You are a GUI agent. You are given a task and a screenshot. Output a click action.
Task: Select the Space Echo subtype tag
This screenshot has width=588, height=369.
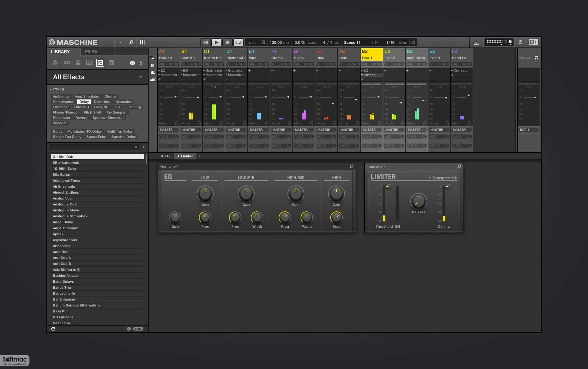pos(96,137)
